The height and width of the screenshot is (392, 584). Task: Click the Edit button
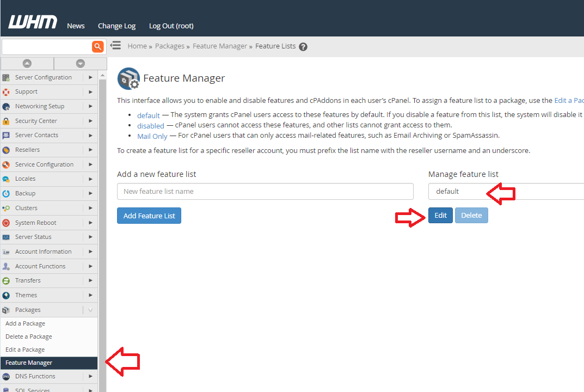click(440, 216)
